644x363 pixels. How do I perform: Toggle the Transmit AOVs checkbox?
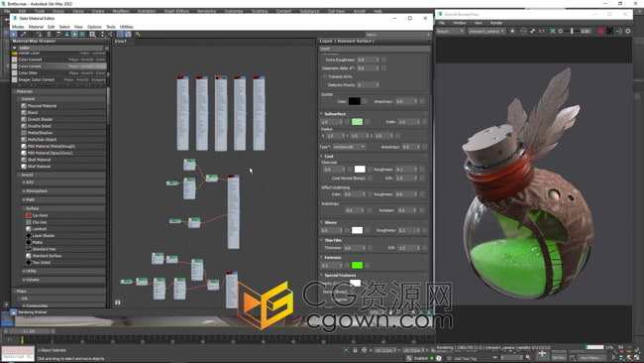(x=325, y=76)
